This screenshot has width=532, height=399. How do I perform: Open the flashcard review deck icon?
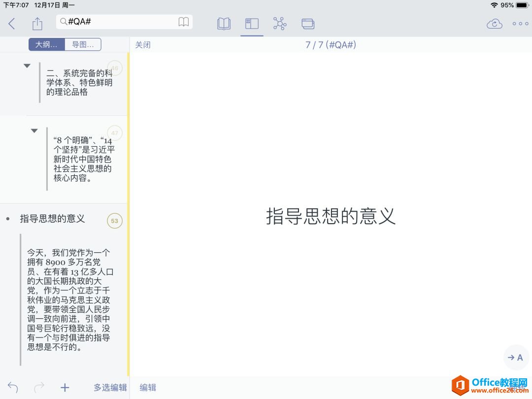pyautogui.click(x=308, y=23)
